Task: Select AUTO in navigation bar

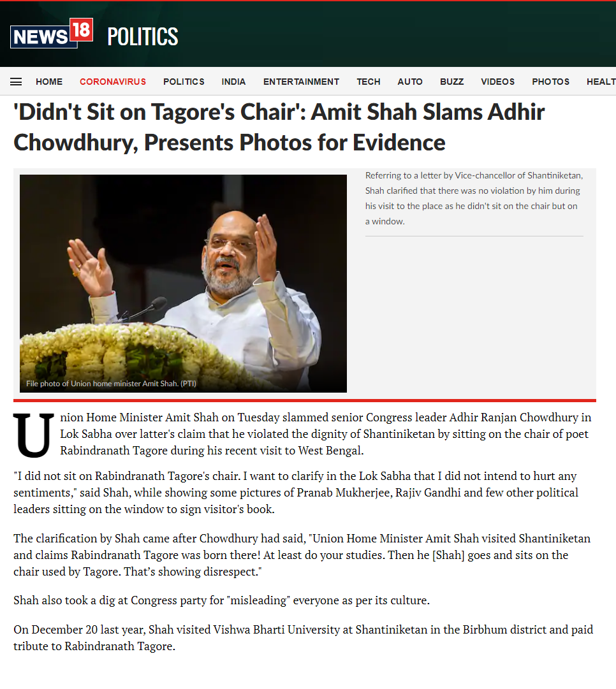Action: [x=410, y=82]
